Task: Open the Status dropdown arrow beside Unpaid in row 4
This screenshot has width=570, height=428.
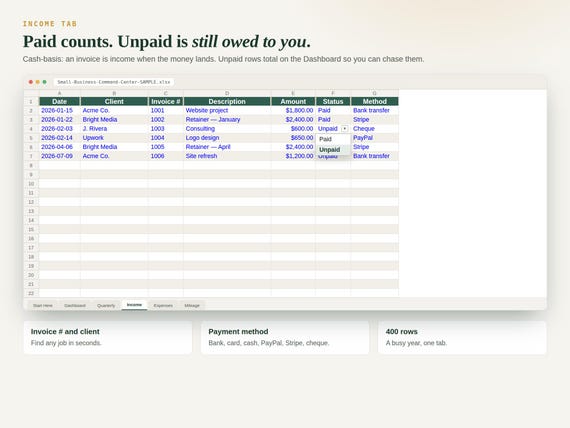Action: tap(344, 129)
